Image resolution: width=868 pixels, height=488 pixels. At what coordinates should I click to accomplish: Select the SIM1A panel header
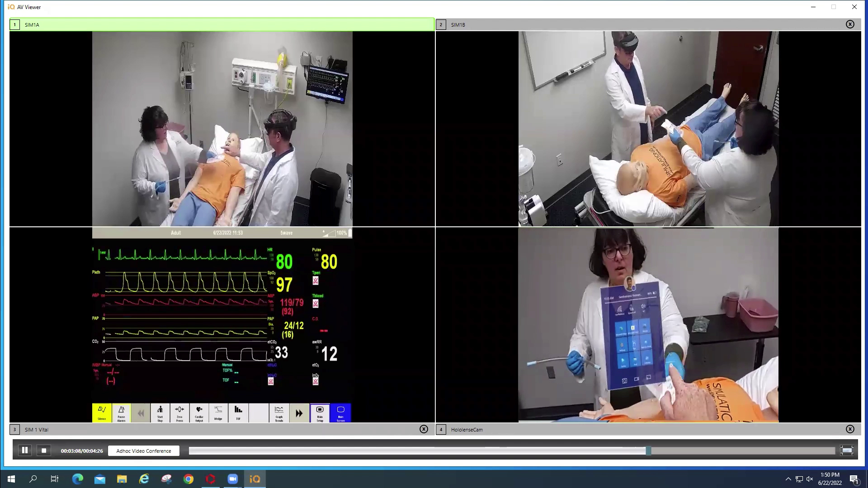(x=222, y=24)
